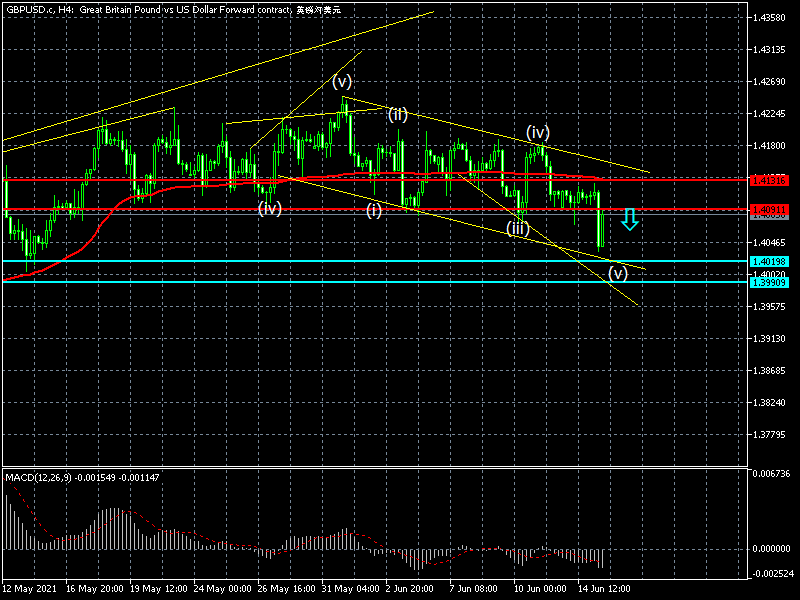Select the (iv) label near 10 Jun high
The width and height of the screenshot is (800, 600).
point(538,132)
